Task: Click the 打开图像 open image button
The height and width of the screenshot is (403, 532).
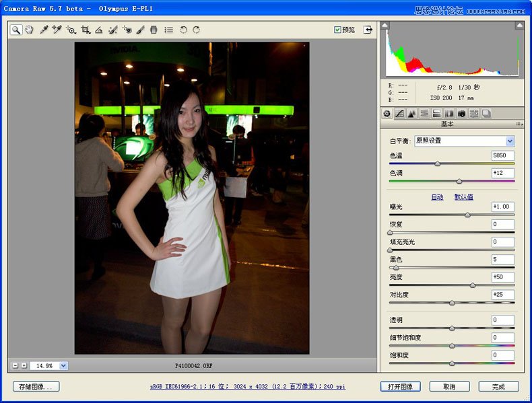Action: (400, 387)
